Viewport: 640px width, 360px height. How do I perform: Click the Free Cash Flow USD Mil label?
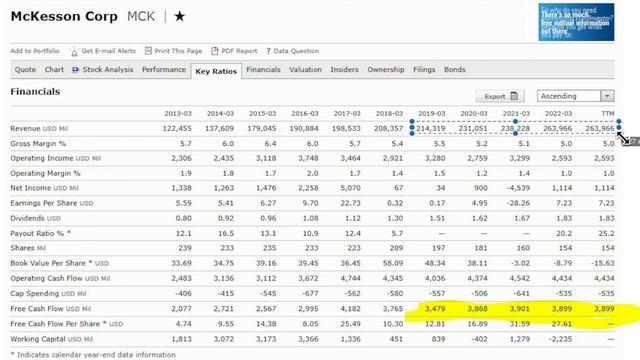pyautogui.click(x=51, y=309)
